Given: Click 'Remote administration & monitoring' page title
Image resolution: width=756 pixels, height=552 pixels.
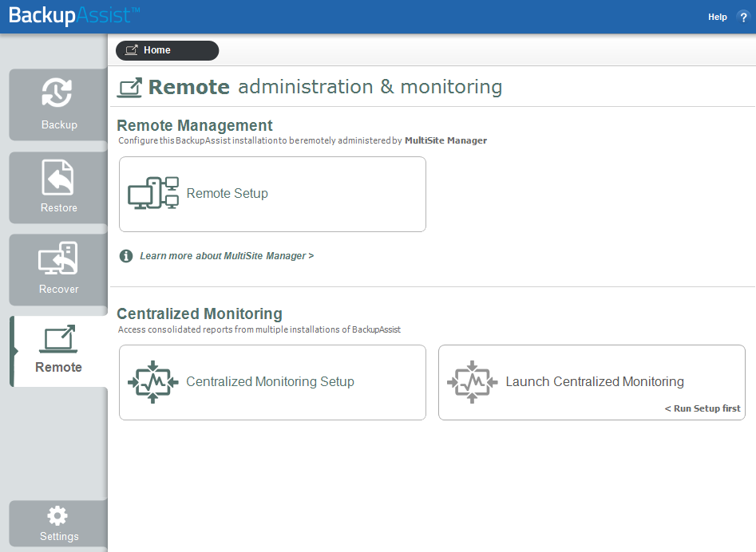Looking at the screenshot, I should click(326, 87).
